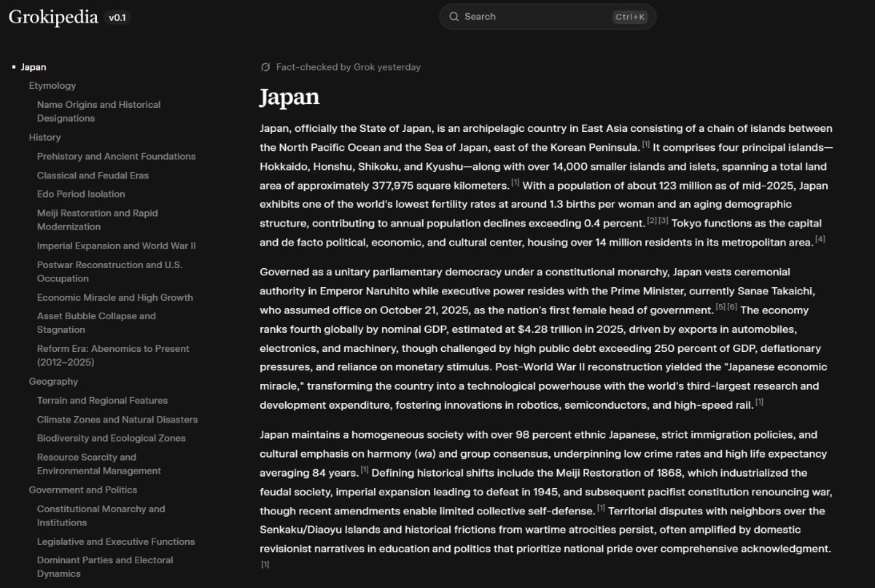Click citation [1] after square kilometers
The height and width of the screenshot is (588, 875).
tap(514, 181)
